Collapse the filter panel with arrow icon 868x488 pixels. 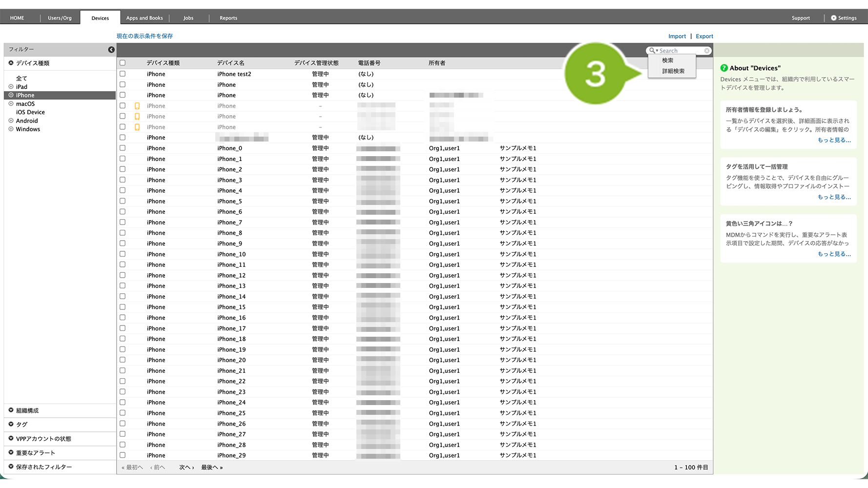pos(111,50)
